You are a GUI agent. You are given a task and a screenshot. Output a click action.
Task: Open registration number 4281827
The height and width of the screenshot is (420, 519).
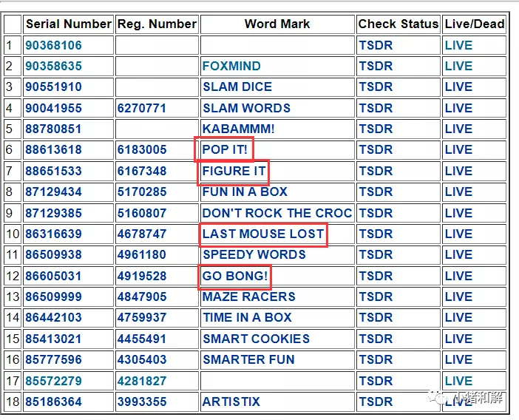pos(142,381)
